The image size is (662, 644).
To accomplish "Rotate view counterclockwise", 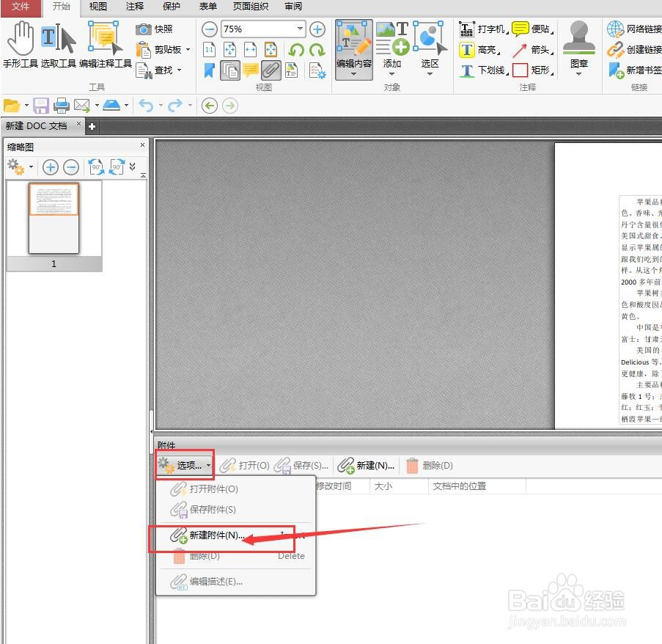I will tap(296, 50).
